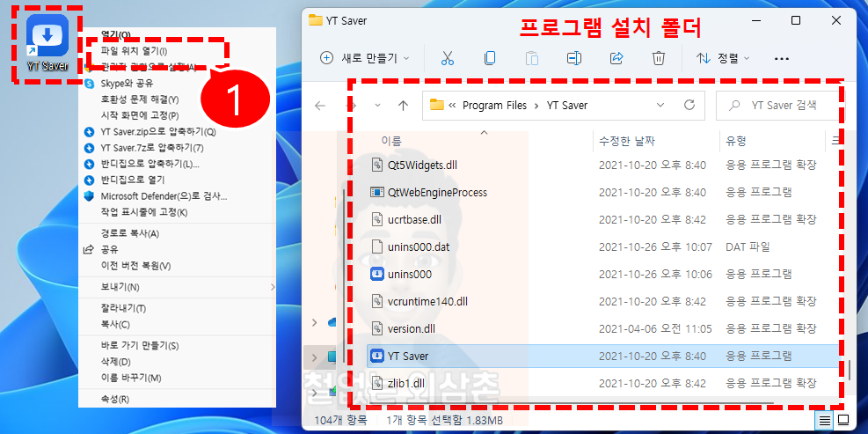Expand the OneDrive tree node in navigation pane

[x=315, y=322]
